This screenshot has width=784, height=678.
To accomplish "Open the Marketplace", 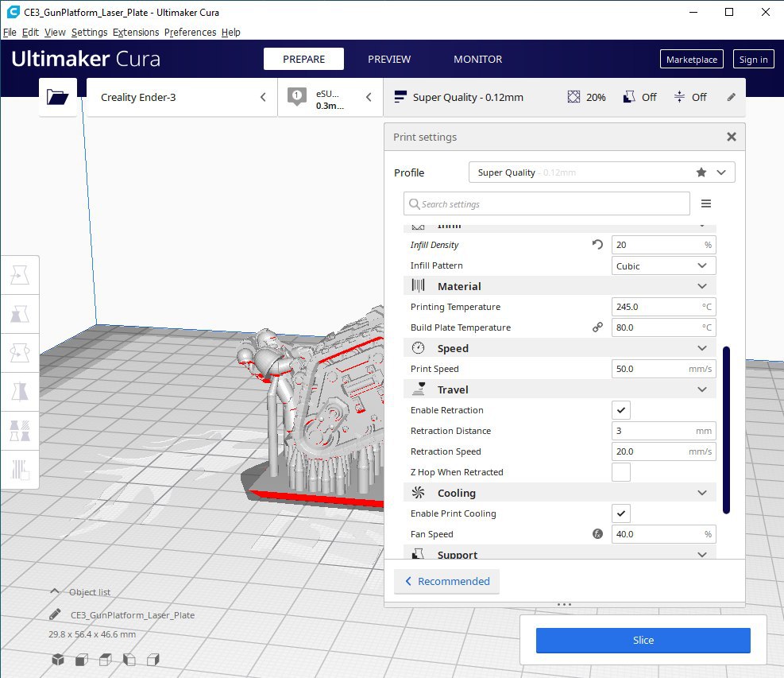I will click(x=692, y=59).
